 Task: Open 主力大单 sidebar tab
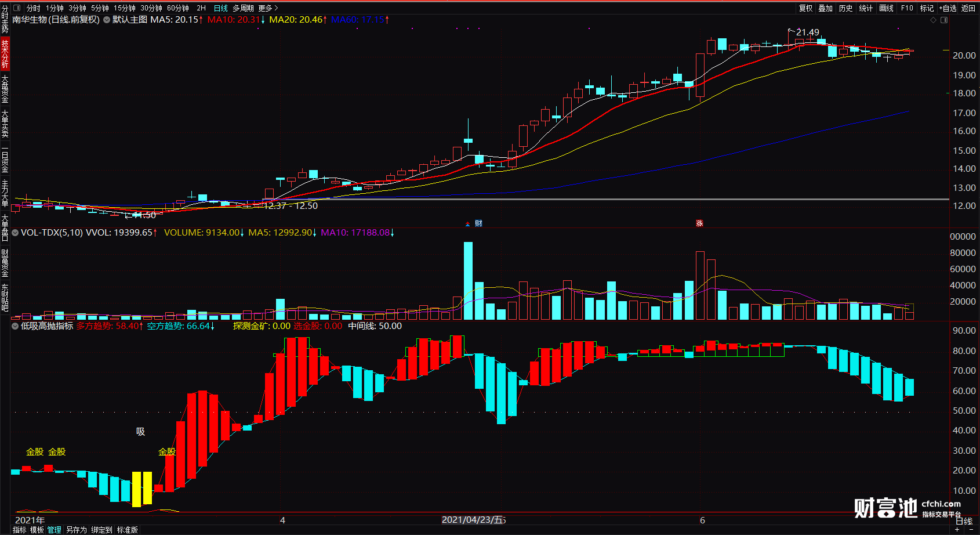coord(5,193)
